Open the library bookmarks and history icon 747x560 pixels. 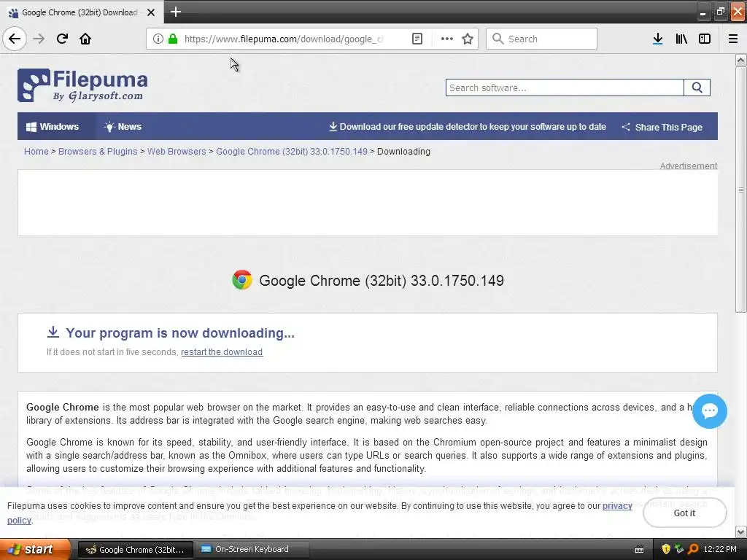pyautogui.click(x=681, y=39)
